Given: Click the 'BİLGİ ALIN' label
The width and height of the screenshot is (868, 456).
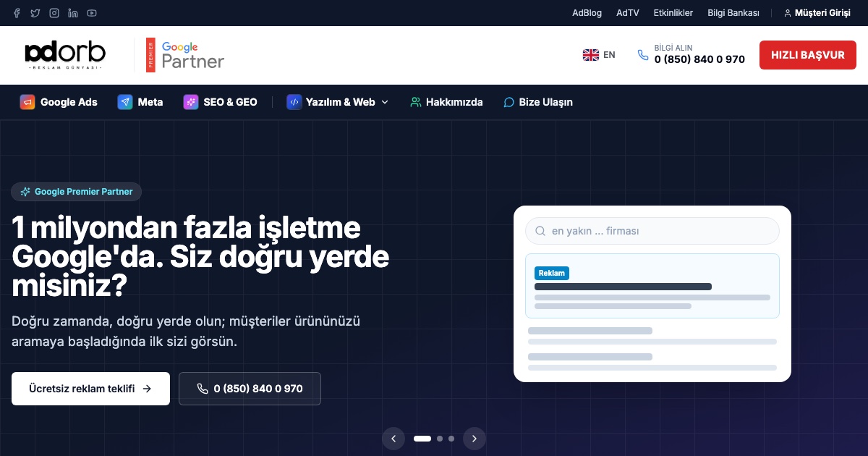Looking at the screenshot, I should coord(673,48).
